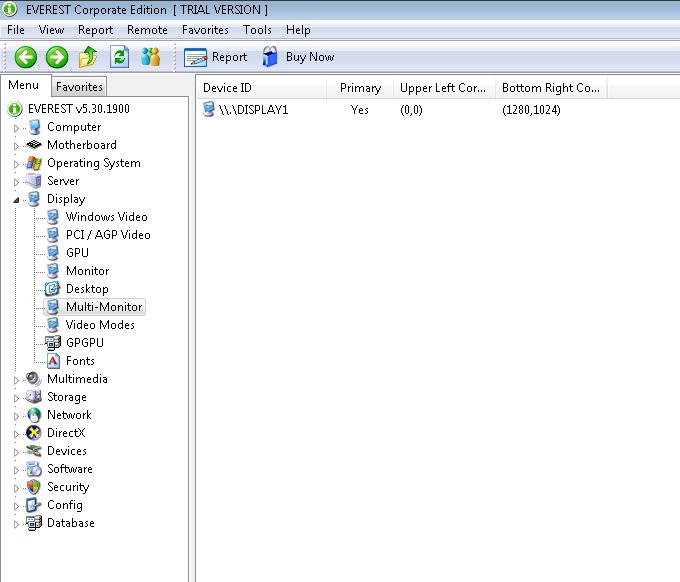
Task: Click the Computer icon in tree
Action: pos(34,127)
